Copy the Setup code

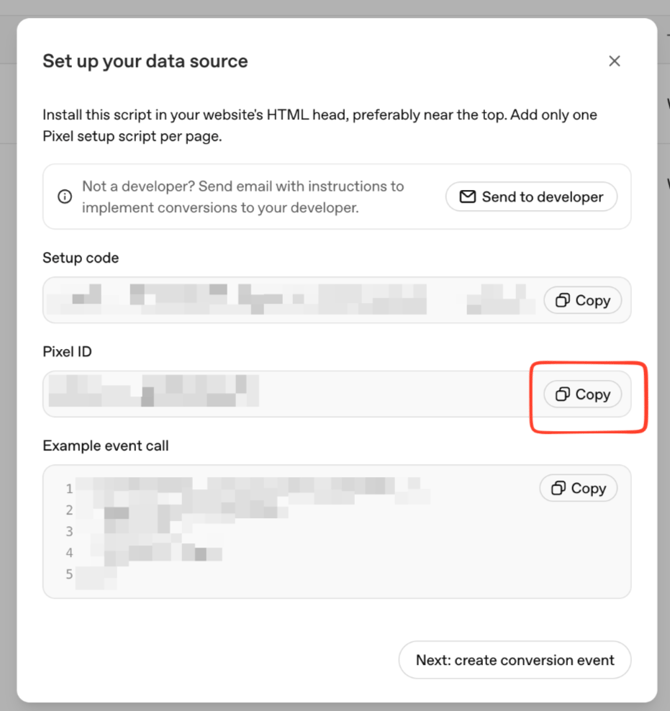point(583,300)
